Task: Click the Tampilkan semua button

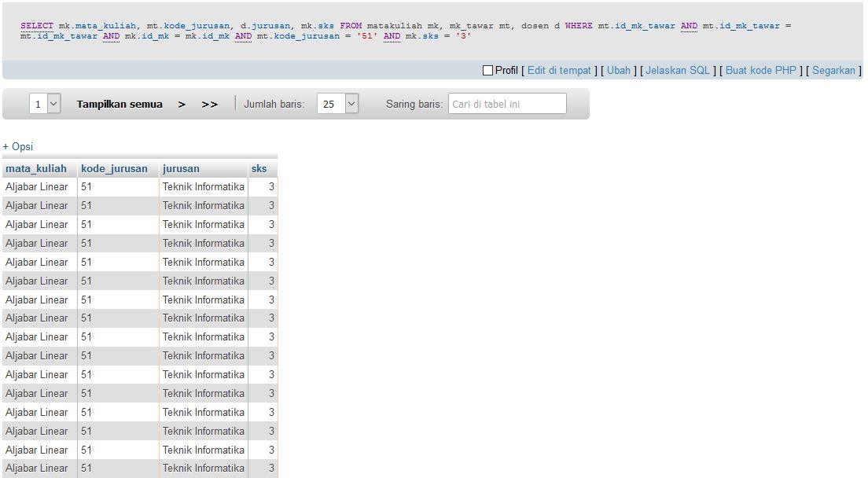Action: point(120,104)
